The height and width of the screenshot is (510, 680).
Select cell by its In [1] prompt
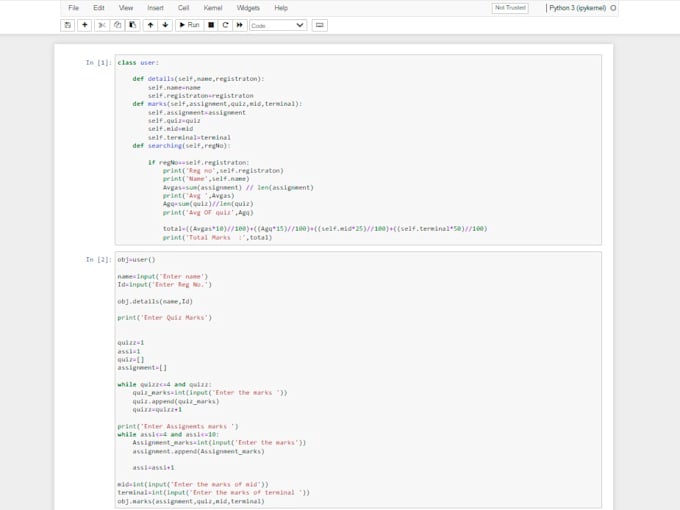[98, 63]
